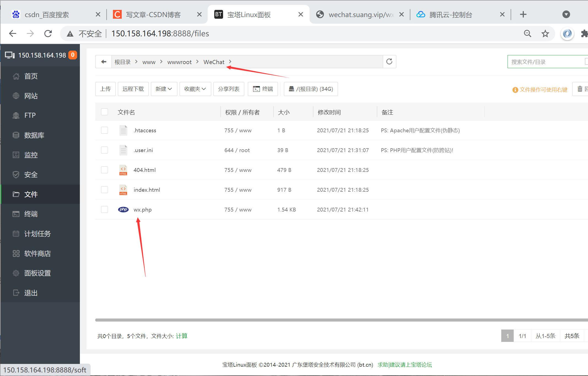Screen dimensions: 588x376
Task: Expand the chevron after WeChat in path
Action: click(230, 62)
